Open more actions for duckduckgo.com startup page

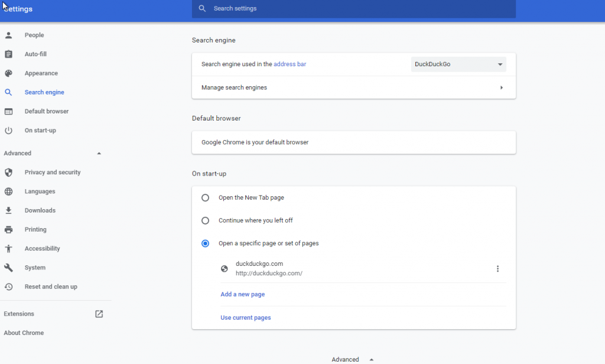(497, 268)
